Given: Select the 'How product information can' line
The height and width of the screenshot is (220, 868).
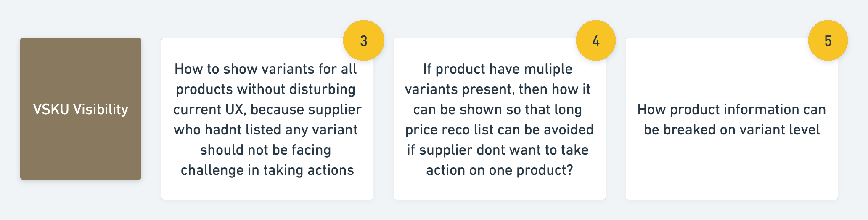Looking at the screenshot, I should (x=732, y=110).
